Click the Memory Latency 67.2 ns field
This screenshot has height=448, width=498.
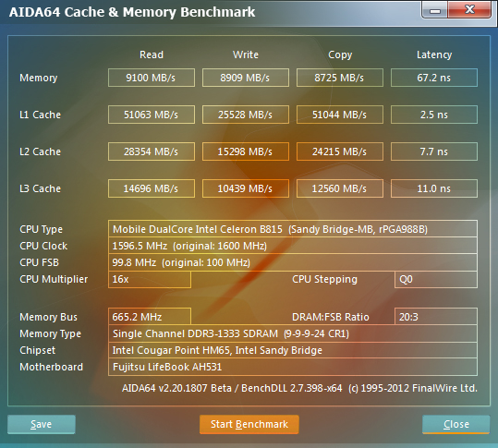coord(434,78)
